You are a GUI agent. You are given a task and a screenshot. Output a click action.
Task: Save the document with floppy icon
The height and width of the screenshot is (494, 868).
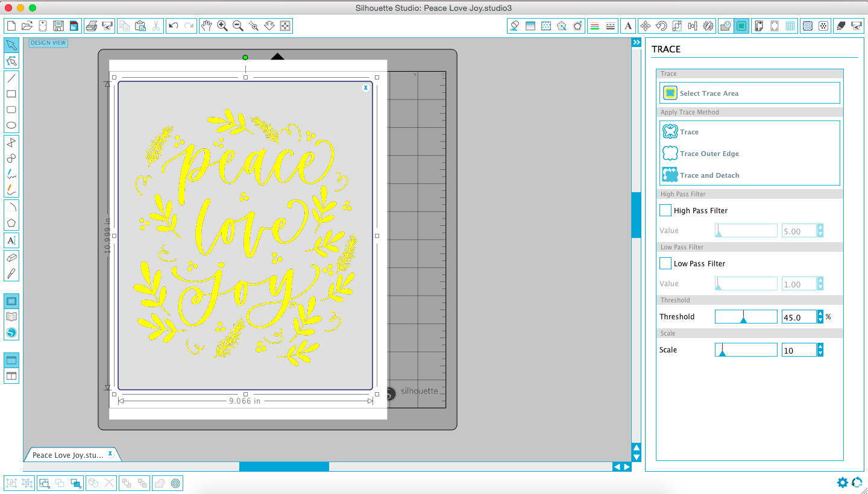click(58, 26)
